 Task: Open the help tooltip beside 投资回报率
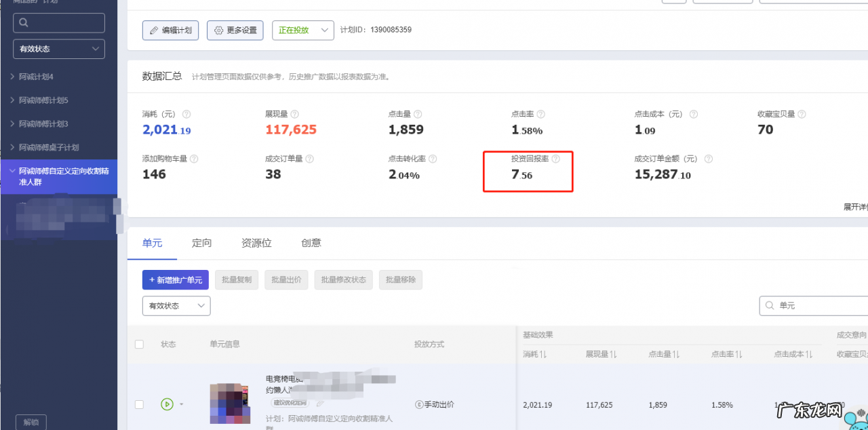click(x=556, y=158)
